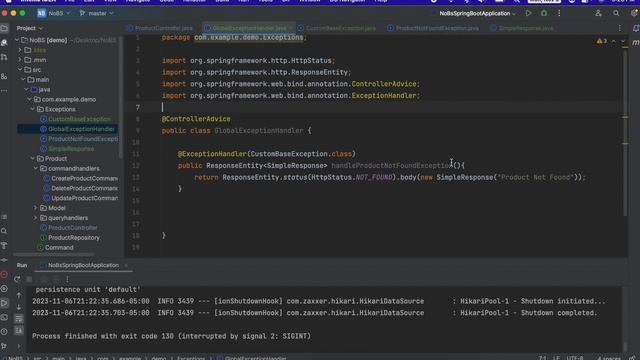Viewport: 640px width, 360px height.
Task: Collapse the src folder
Action: pyautogui.click(x=20, y=70)
